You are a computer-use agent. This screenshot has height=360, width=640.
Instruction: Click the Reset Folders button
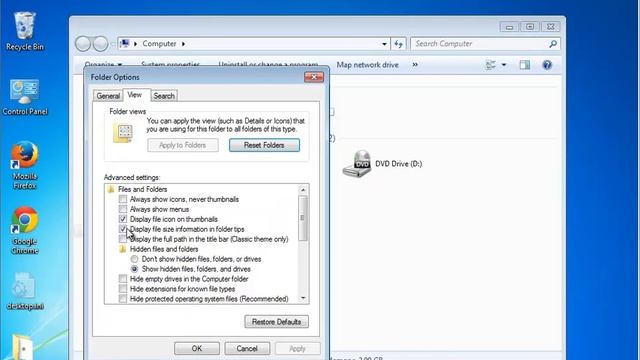click(264, 145)
